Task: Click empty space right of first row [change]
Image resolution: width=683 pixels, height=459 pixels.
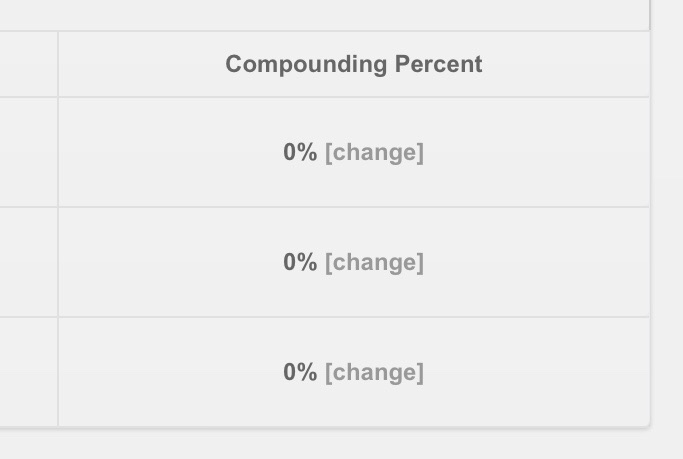Action: 540,152
